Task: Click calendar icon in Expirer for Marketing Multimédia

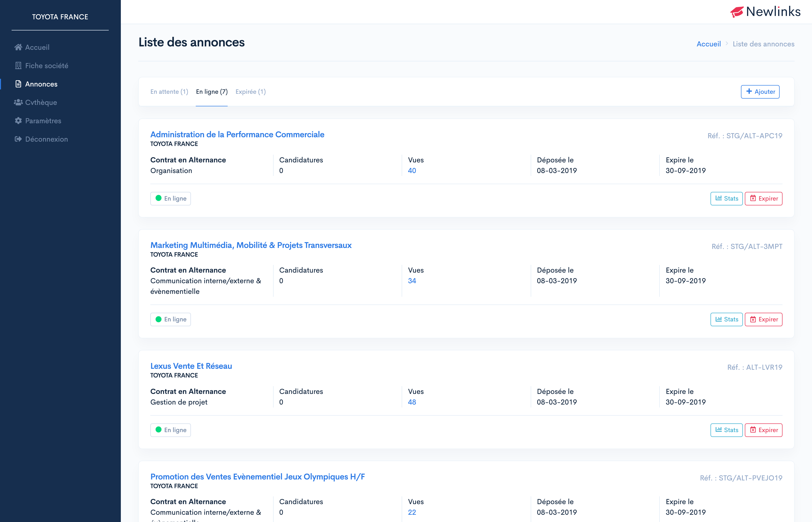Action: point(753,319)
